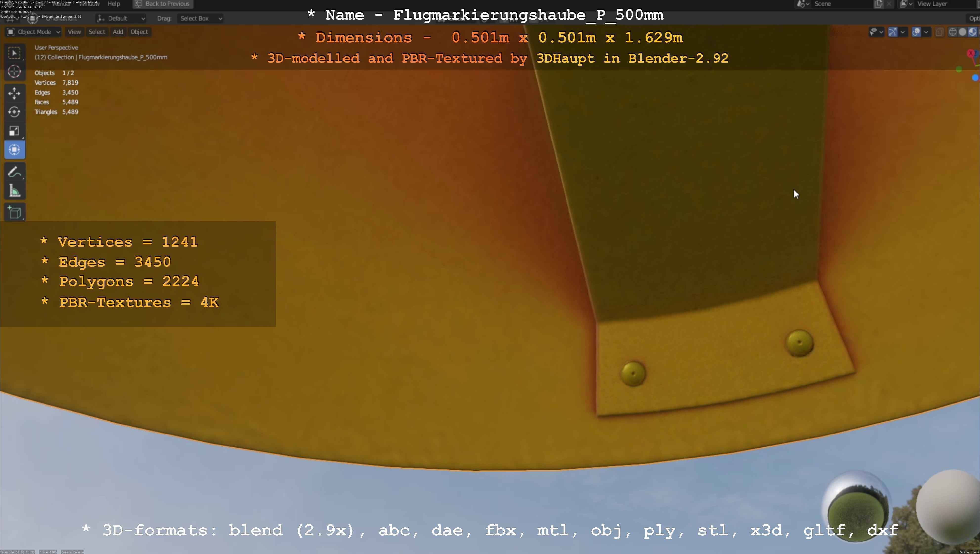Open the Add menu
980x554 pixels.
(x=118, y=32)
